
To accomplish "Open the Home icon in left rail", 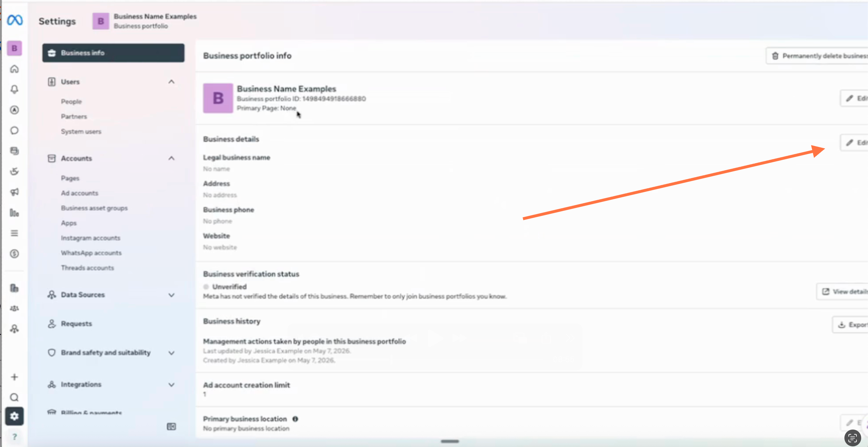I will pos(14,69).
